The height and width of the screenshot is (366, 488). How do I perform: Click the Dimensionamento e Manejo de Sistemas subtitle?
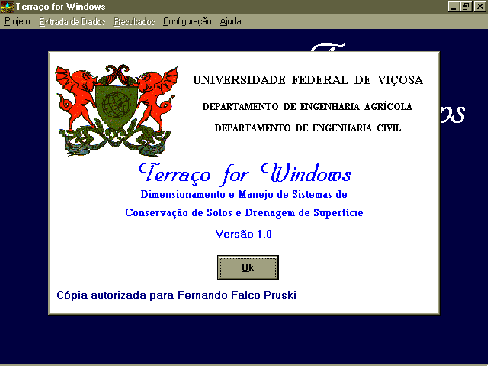tap(244, 194)
